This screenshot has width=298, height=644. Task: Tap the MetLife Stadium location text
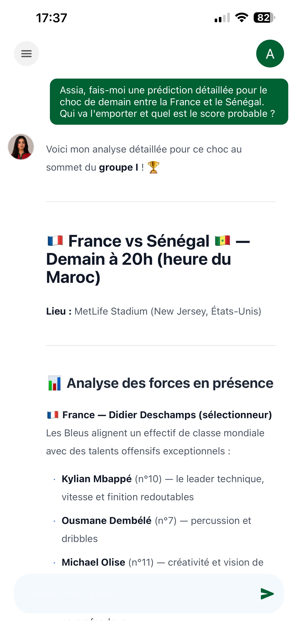click(x=168, y=311)
